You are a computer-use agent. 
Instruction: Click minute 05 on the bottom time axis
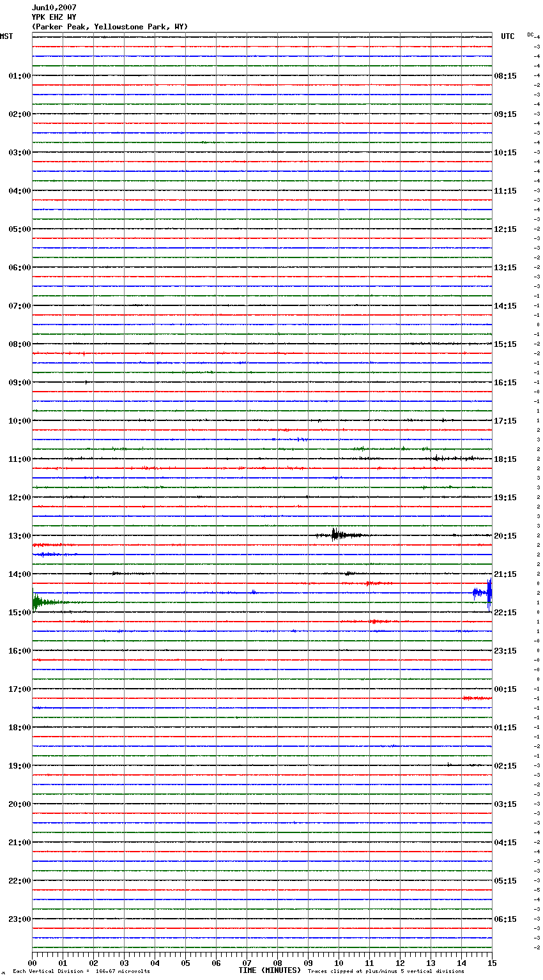185,963
